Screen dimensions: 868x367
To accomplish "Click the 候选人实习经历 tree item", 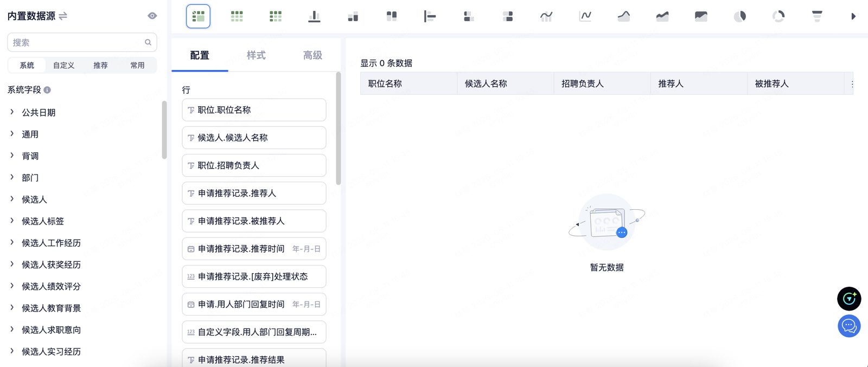I will point(51,351).
